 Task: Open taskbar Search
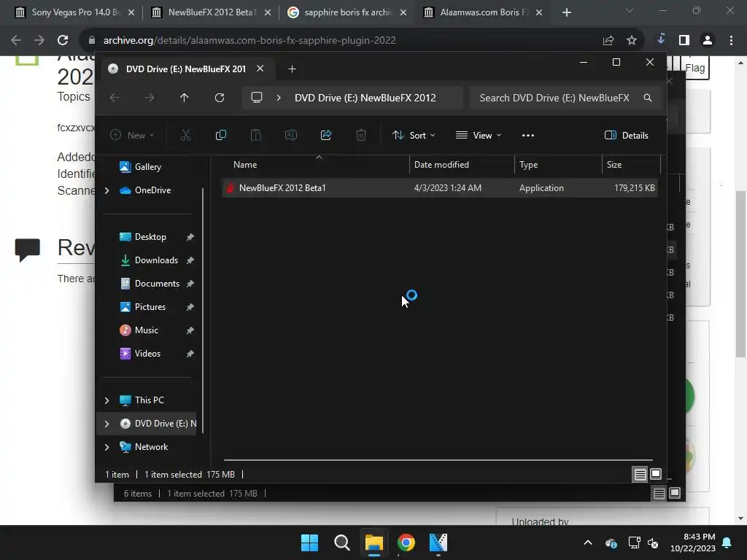point(341,542)
